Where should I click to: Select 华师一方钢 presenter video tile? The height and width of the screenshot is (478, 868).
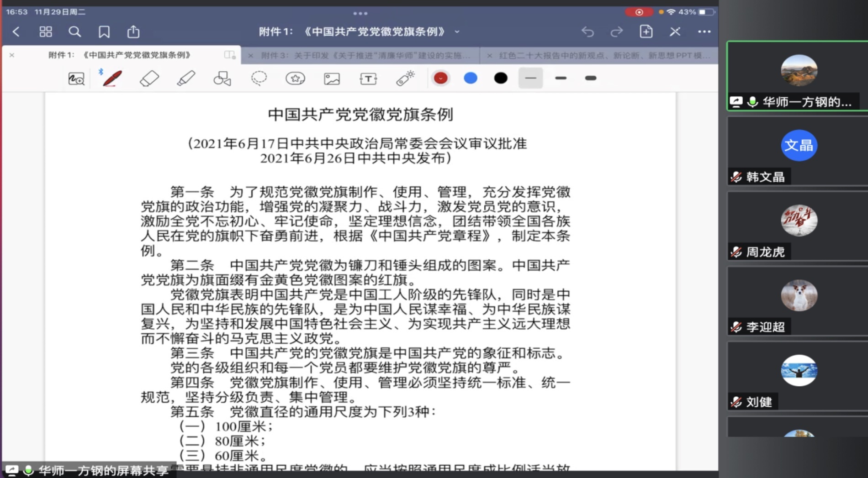[798, 76]
